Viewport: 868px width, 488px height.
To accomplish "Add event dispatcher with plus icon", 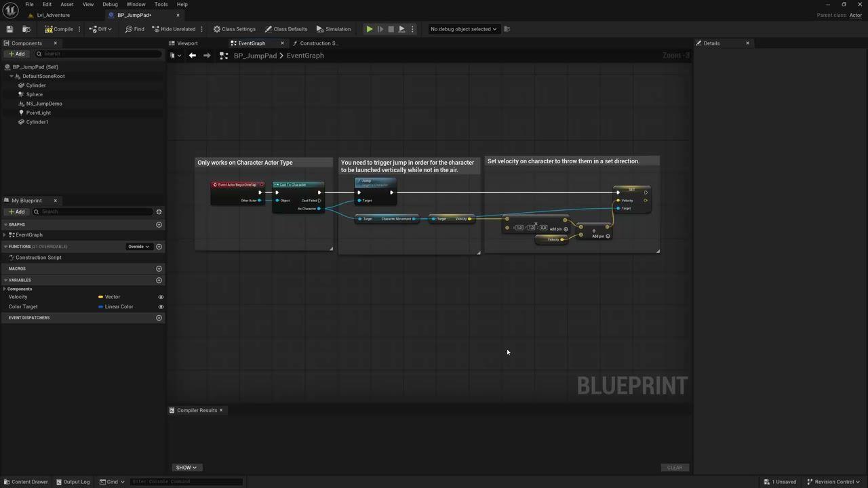I will (159, 318).
